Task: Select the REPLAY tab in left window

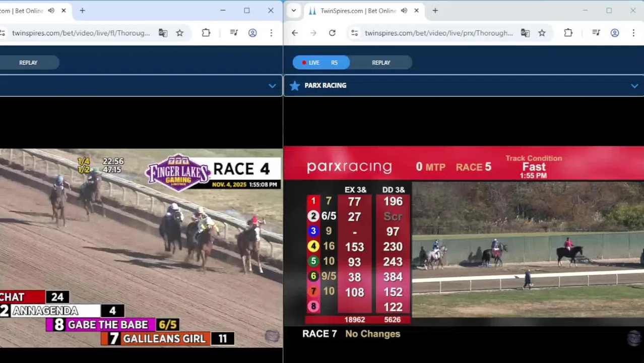Action: (x=28, y=63)
